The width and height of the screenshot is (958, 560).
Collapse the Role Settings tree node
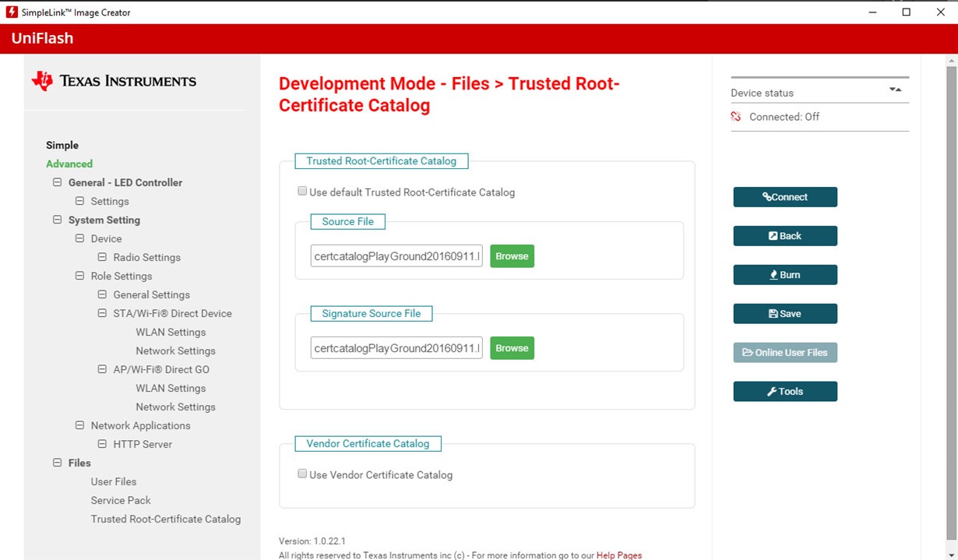pos(79,276)
